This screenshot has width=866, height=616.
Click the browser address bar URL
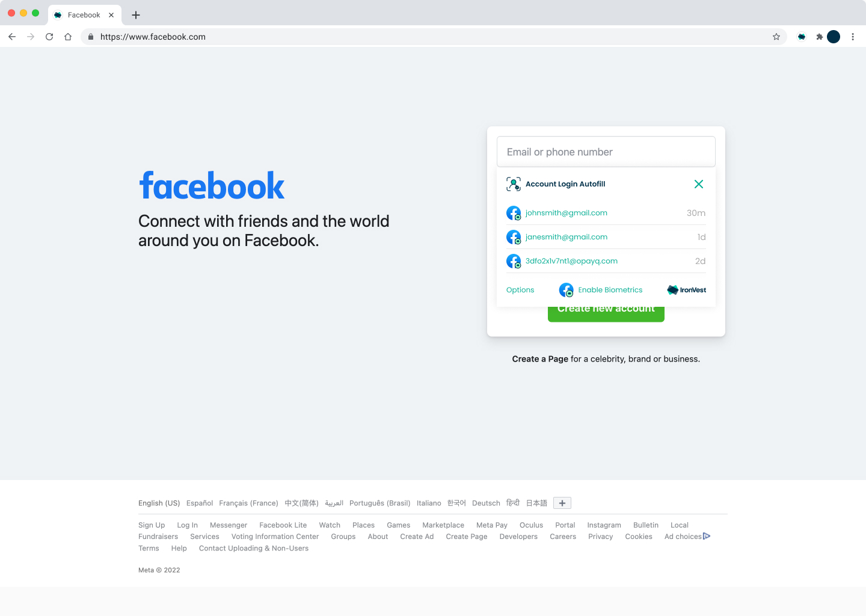[x=153, y=37]
